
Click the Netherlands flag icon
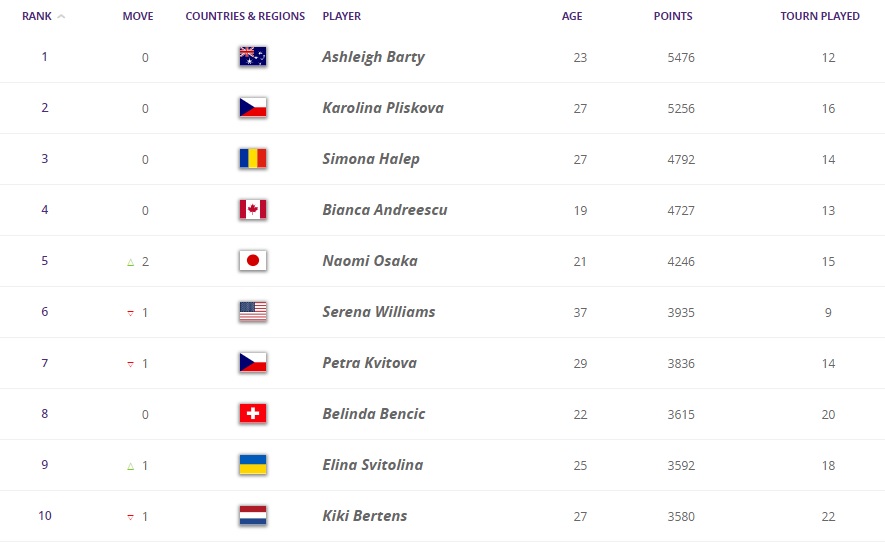click(252, 515)
